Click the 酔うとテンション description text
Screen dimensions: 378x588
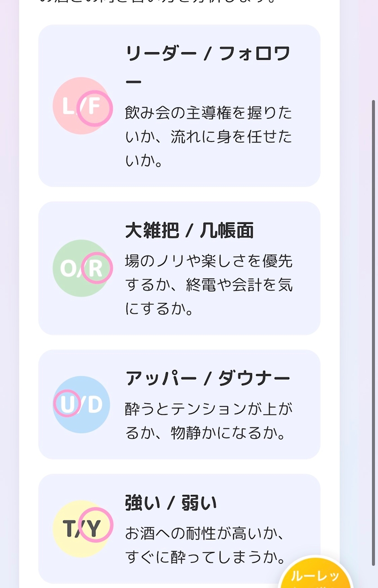(x=208, y=421)
